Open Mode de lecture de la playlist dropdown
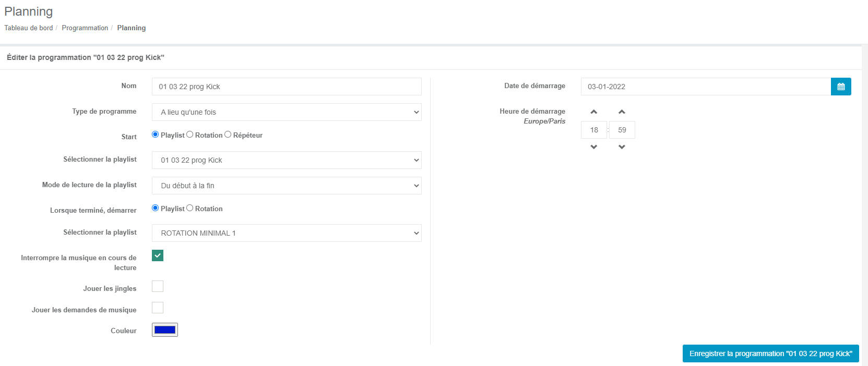Screen dimensions: 868x366 [x=287, y=186]
